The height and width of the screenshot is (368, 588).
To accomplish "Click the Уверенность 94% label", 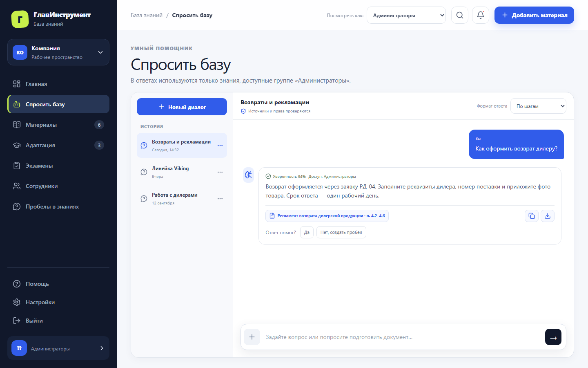I will coord(286,177).
